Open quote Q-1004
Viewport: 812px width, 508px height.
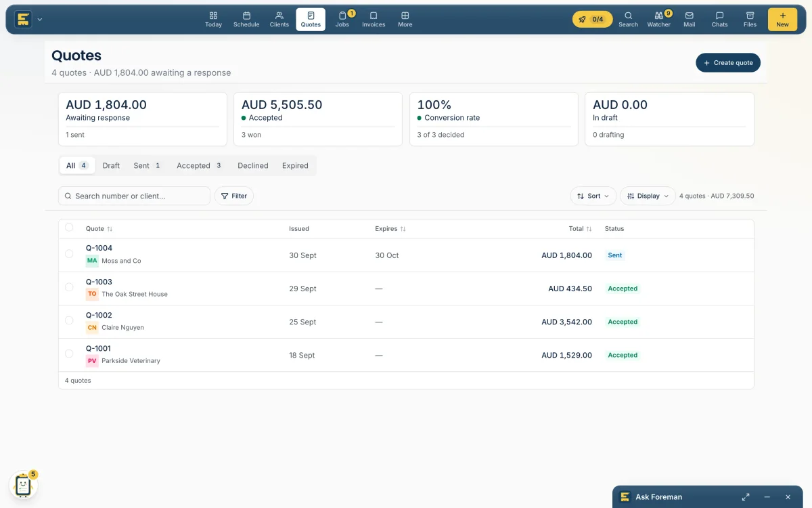pyautogui.click(x=99, y=248)
